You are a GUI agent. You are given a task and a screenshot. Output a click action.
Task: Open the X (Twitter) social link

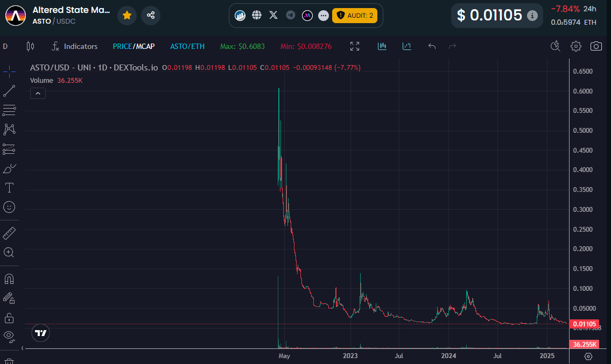(x=273, y=16)
